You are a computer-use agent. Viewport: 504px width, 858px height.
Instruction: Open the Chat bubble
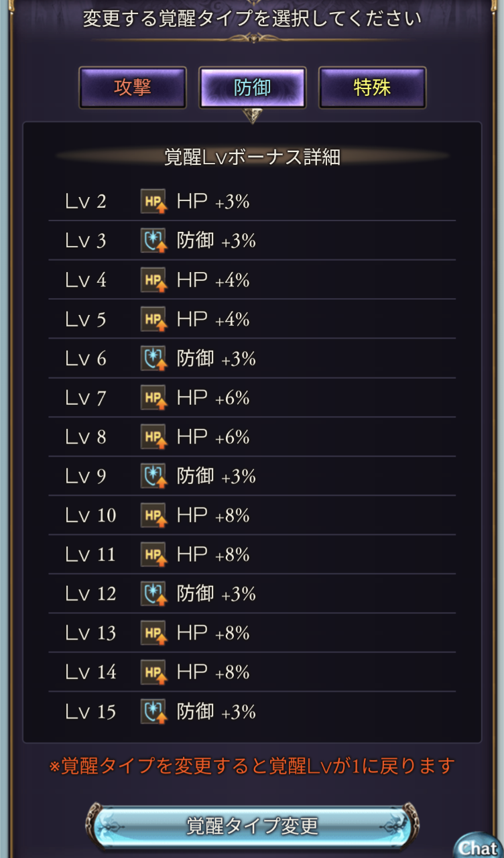point(479,847)
